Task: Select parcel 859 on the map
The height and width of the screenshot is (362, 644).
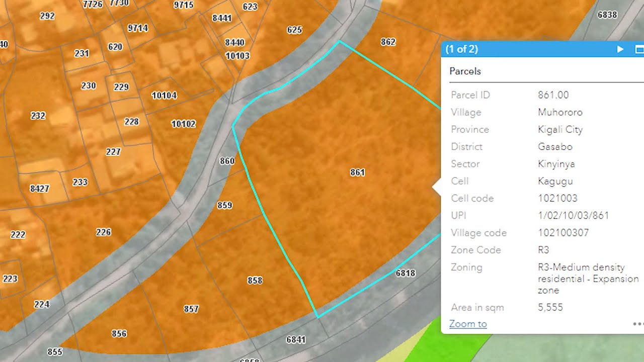Action: (224, 205)
